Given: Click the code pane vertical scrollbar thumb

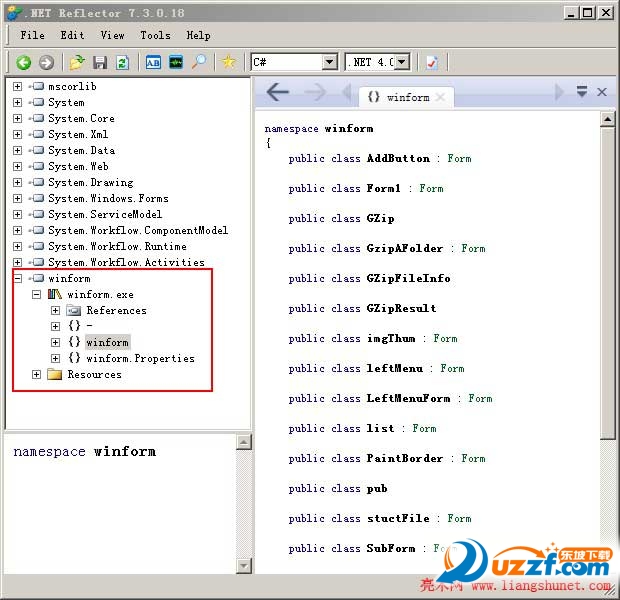Looking at the screenshot, I should click(x=607, y=283).
